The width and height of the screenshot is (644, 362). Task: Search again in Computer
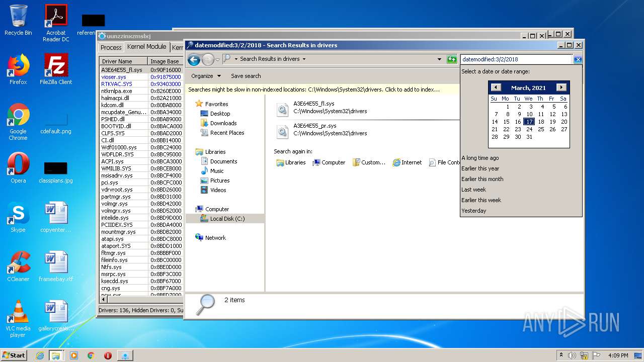click(x=329, y=162)
